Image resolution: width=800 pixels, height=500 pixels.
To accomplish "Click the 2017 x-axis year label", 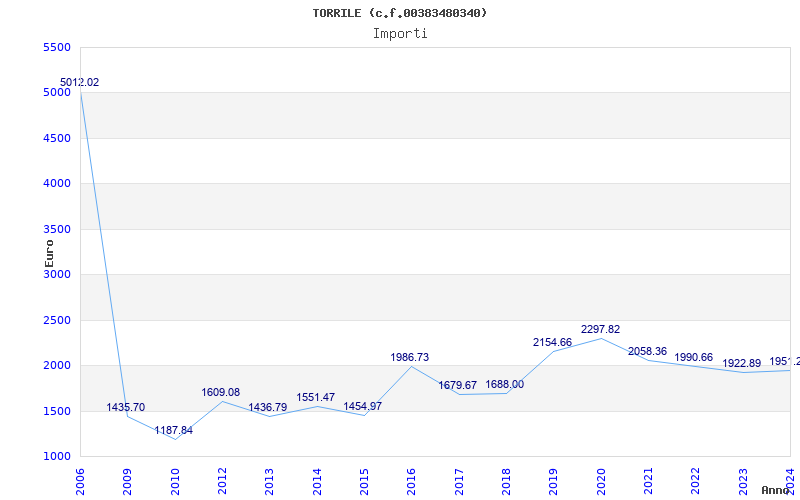I will pos(459,482).
